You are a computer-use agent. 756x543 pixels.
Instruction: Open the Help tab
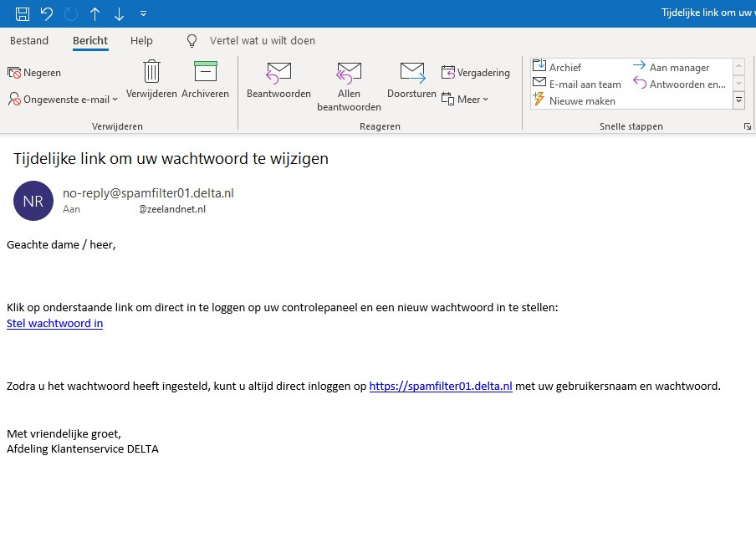[141, 40]
